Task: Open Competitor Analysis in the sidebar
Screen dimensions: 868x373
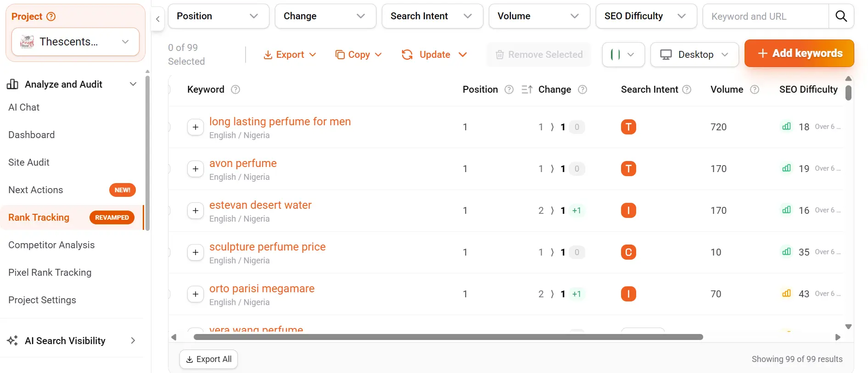Action: 51,245
